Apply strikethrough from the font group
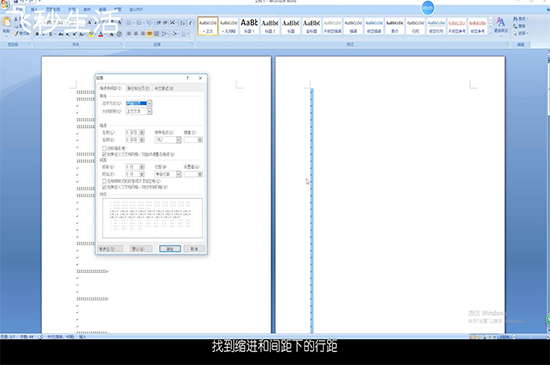Viewport: 550px width, 365px height. (61, 34)
